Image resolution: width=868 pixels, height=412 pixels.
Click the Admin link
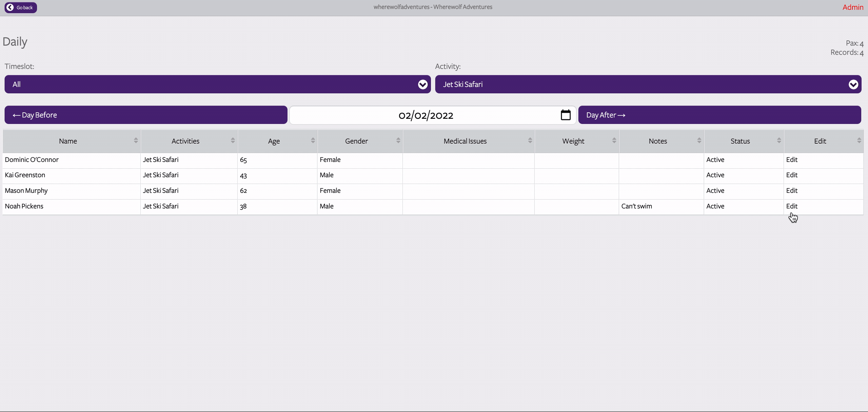[x=853, y=7]
